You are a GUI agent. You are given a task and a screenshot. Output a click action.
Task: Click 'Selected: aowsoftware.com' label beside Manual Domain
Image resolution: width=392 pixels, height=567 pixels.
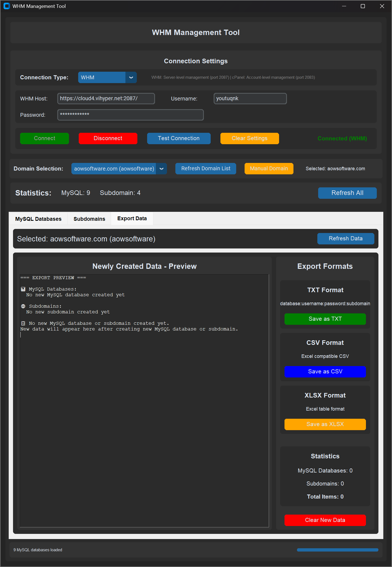pyautogui.click(x=335, y=169)
